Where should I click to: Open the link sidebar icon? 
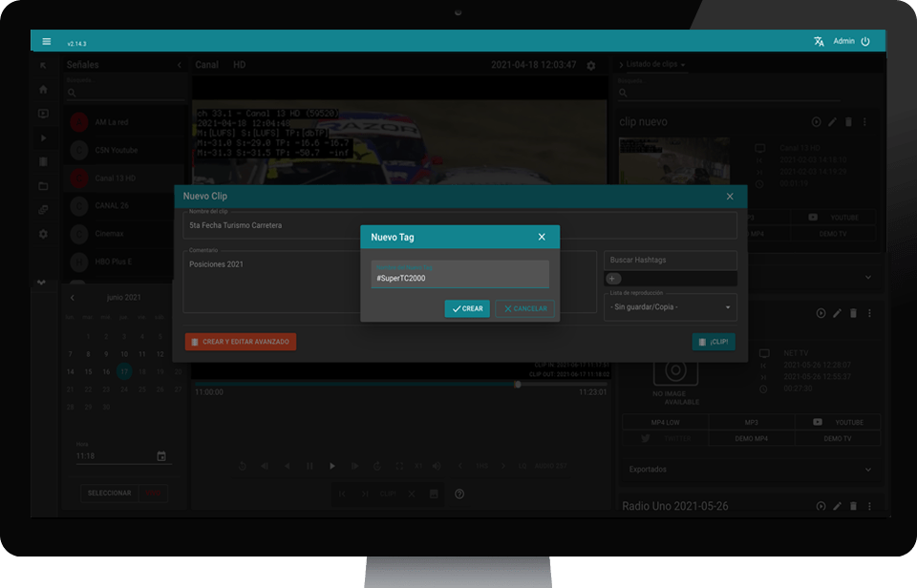click(x=43, y=210)
